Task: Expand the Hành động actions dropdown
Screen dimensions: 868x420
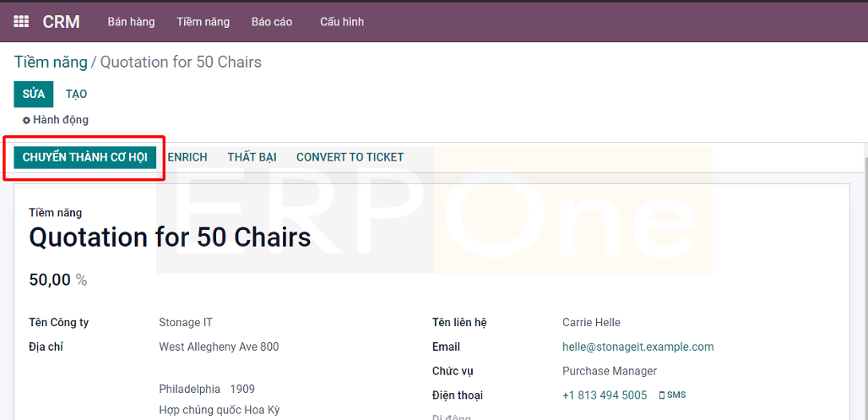Action: 56,120
